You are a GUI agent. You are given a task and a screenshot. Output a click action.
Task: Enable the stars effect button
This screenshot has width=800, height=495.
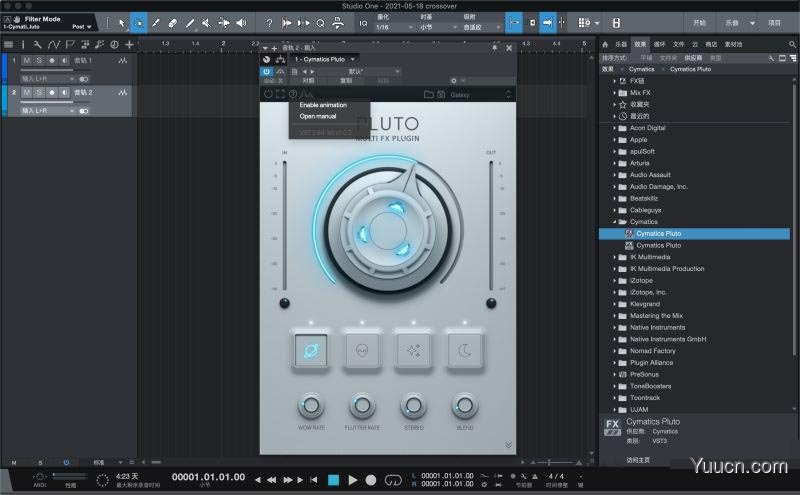point(413,351)
